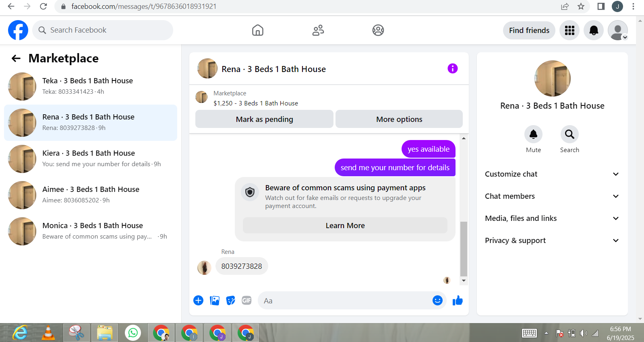Open the Monica 3 Beds 1 Bath House chat
Viewport: 644px width, 342px height.
pos(91,231)
